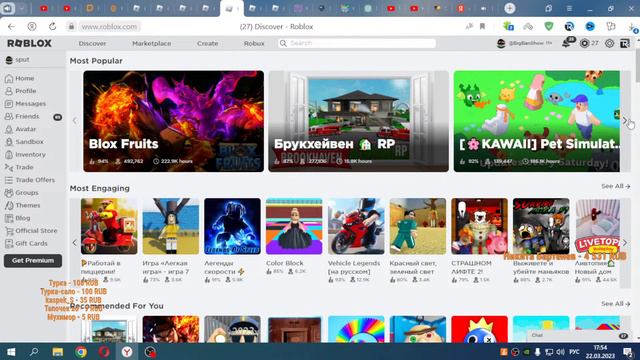Open Inventory from the sidebar
Screen dimensions: 640x360
[25, 154]
